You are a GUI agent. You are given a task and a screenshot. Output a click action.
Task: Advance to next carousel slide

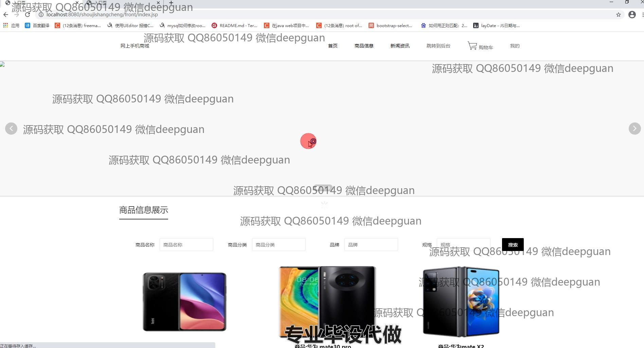(634, 129)
